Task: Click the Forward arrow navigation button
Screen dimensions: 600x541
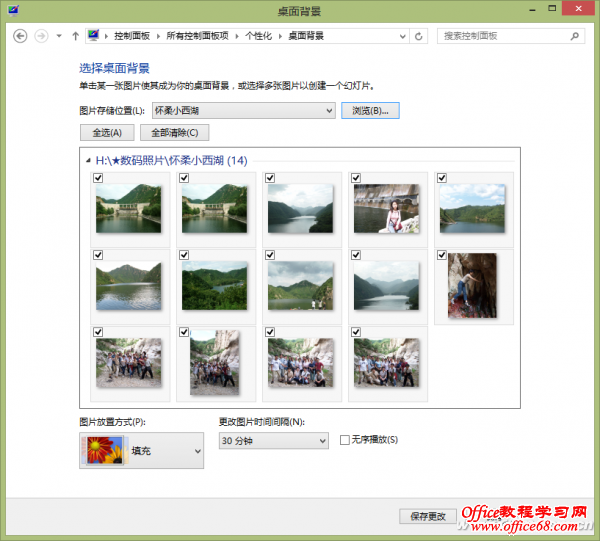Action: pos(41,36)
